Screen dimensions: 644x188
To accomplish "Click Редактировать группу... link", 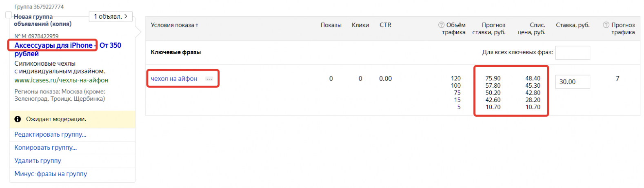I will point(50,134).
